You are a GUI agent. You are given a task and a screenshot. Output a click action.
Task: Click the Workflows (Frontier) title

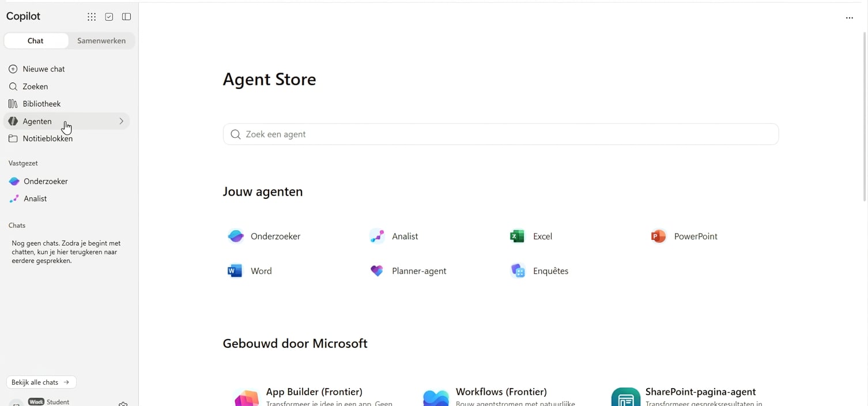(x=501, y=392)
